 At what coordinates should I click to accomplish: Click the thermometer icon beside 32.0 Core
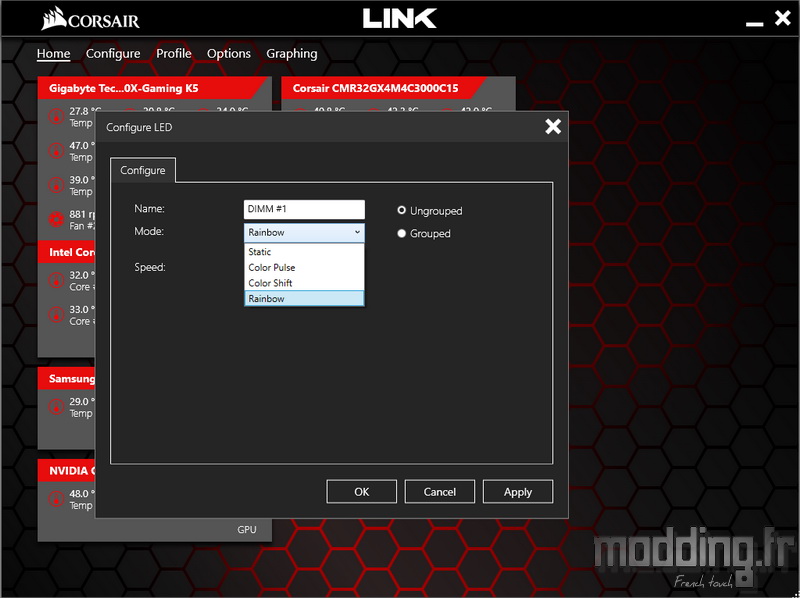tap(56, 281)
